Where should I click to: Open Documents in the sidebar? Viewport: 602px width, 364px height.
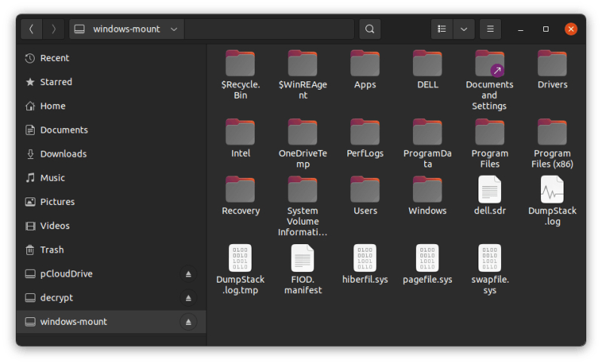(x=111, y=130)
